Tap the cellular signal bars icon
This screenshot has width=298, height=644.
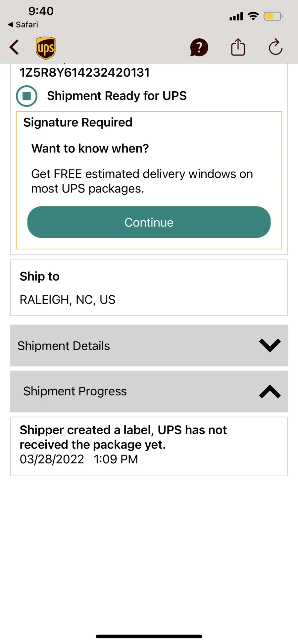pos(236,16)
